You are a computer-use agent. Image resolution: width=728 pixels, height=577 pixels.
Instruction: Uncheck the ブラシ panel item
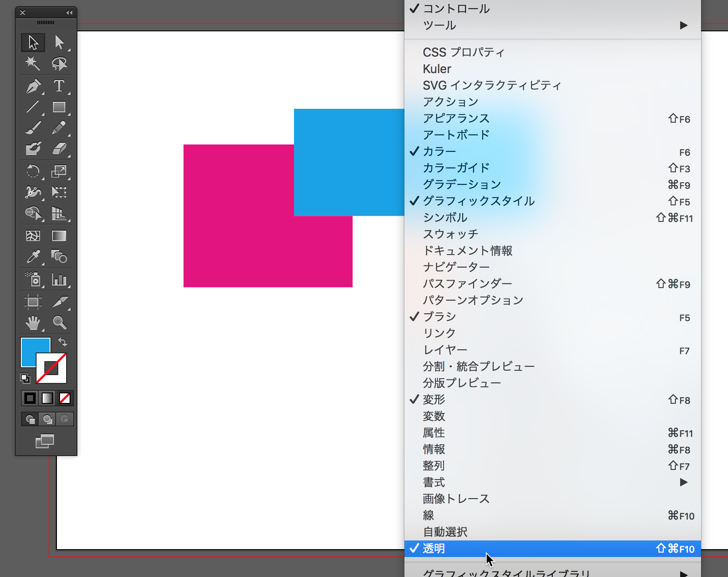tap(553, 317)
